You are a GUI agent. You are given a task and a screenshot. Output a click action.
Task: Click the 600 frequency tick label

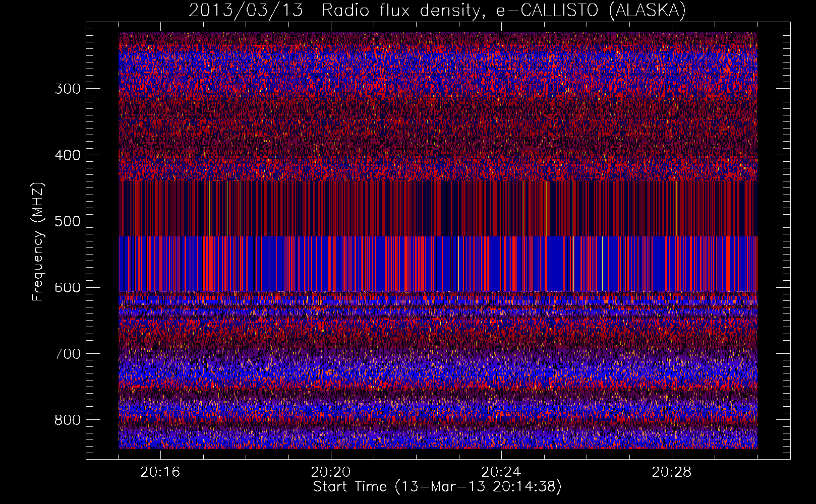pyautogui.click(x=68, y=288)
